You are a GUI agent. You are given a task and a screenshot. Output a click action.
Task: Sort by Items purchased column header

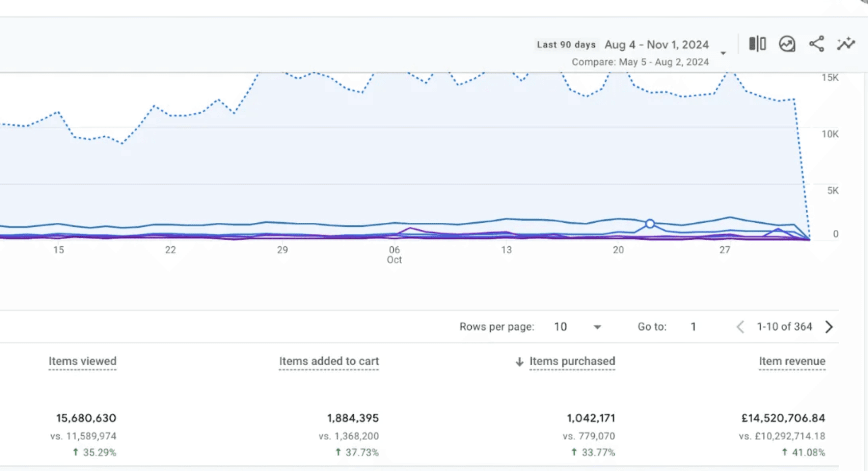click(572, 361)
